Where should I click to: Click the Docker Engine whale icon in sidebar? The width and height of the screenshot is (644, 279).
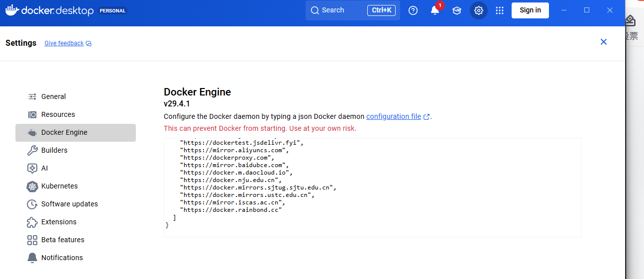coord(32,132)
